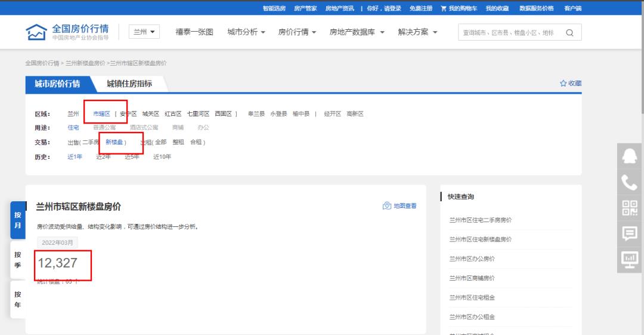Click 免费注册 in the top bar

[x=421, y=8]
